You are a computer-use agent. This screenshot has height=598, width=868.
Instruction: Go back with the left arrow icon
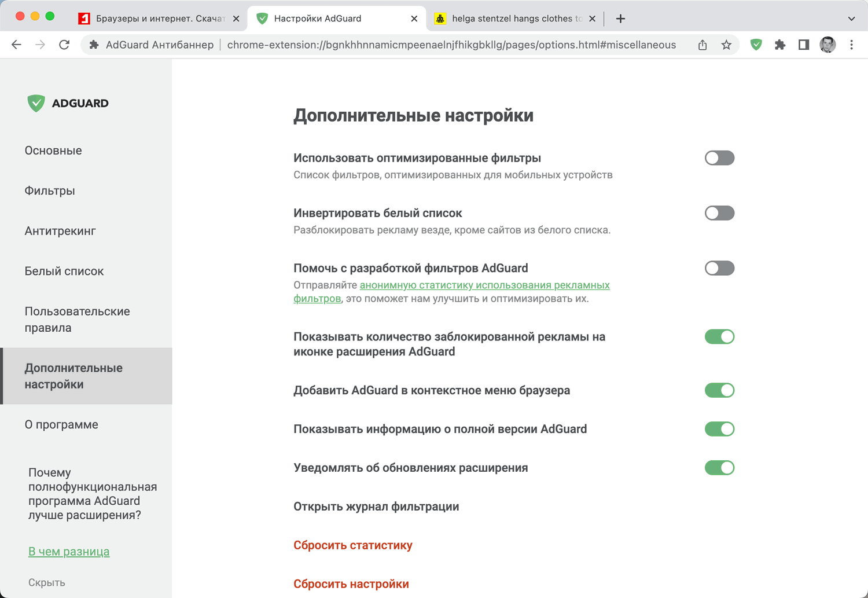[x=16, y=45]
